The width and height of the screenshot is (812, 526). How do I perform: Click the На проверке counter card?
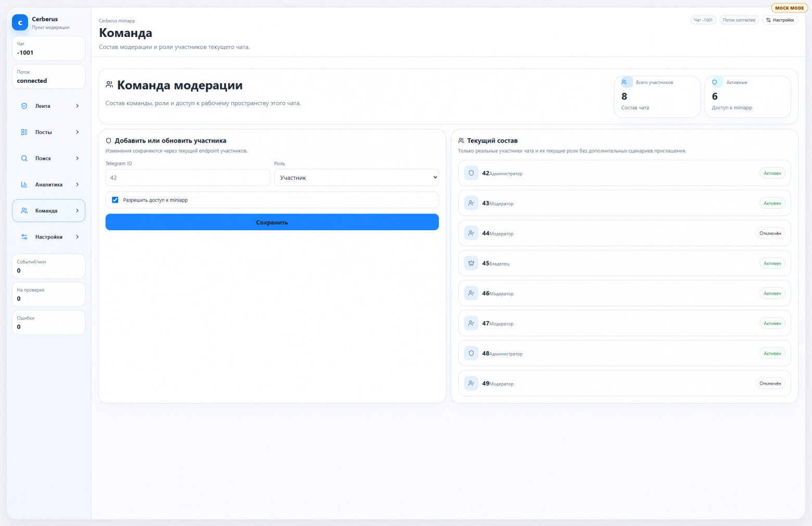[x=48, y=294]
